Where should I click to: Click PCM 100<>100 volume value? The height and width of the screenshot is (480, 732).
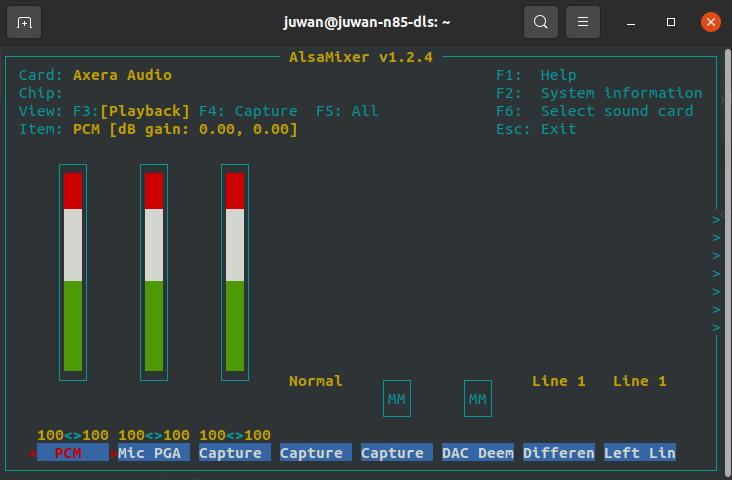point(73,435)
